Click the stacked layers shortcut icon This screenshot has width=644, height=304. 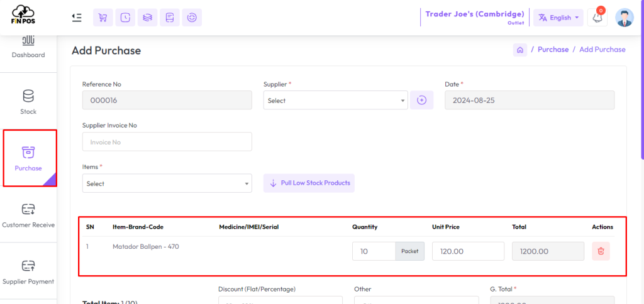tap(147, 18)
